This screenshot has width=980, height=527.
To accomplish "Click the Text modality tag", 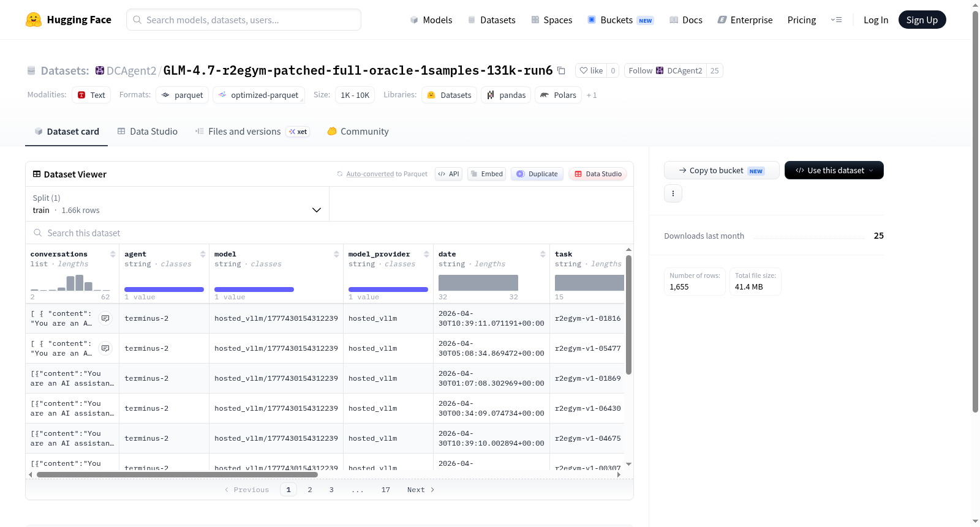I will tap(91, 95).
